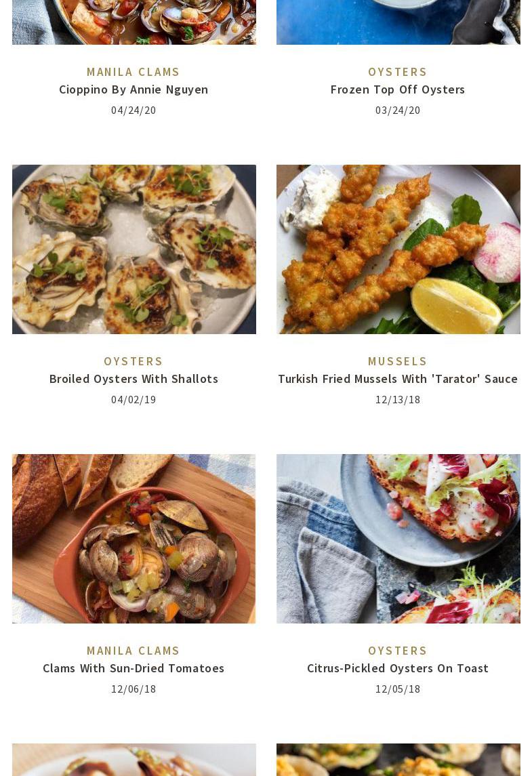Click the Broiled Oysters With Shallots photo
This screenshot has width=532, height=776.
[134, 249]
